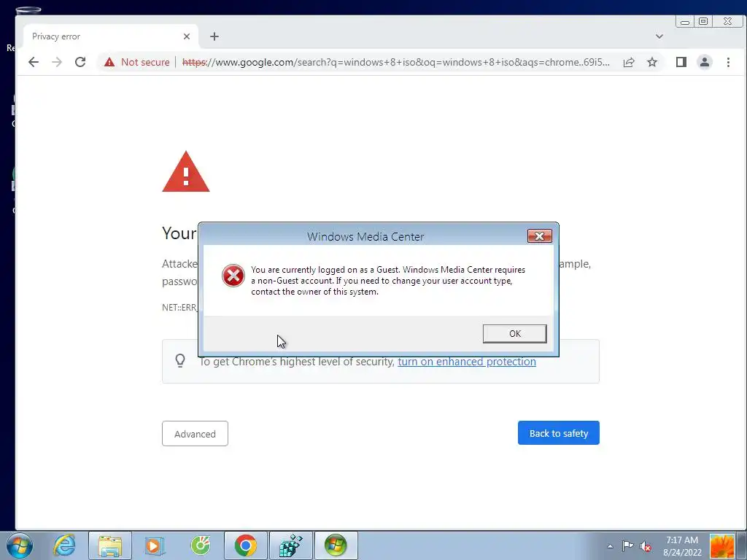Click the Chrome back arrow
This screenshot has height=560, width=747.
pos(34,62)
